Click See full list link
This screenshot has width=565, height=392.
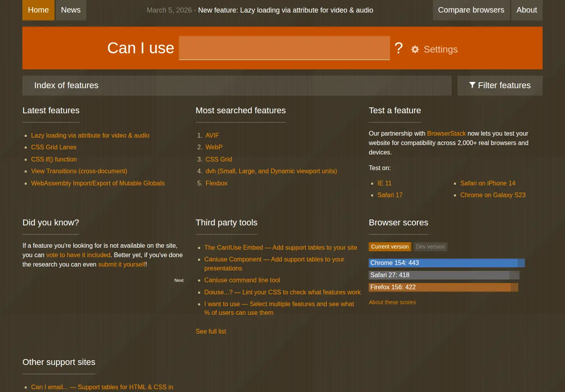[211, 331]
